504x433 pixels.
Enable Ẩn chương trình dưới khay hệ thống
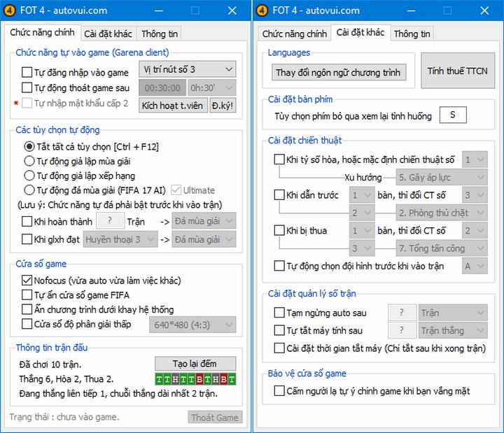click(x=27, y=309)
